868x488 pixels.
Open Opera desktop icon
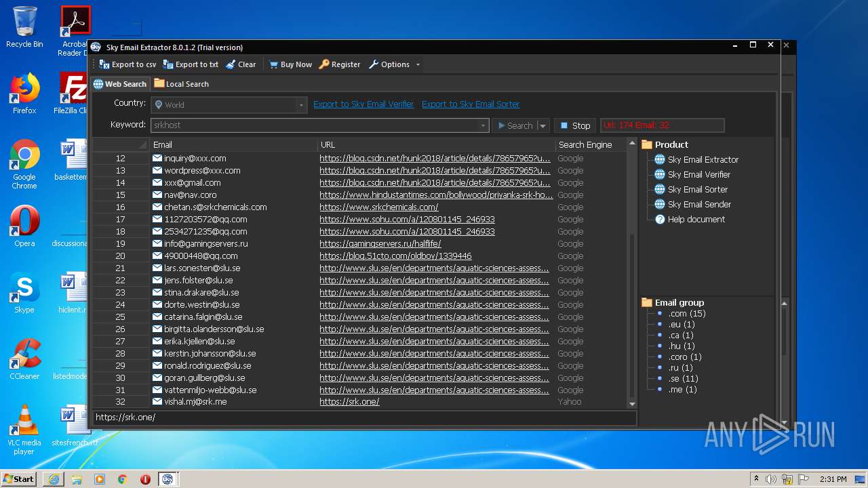tap(24, 226)
